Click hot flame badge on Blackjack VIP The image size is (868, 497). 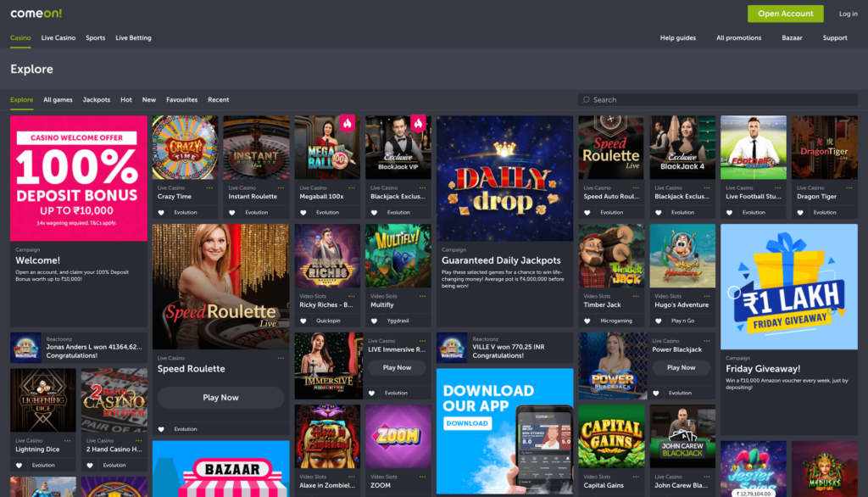(418, 123)
